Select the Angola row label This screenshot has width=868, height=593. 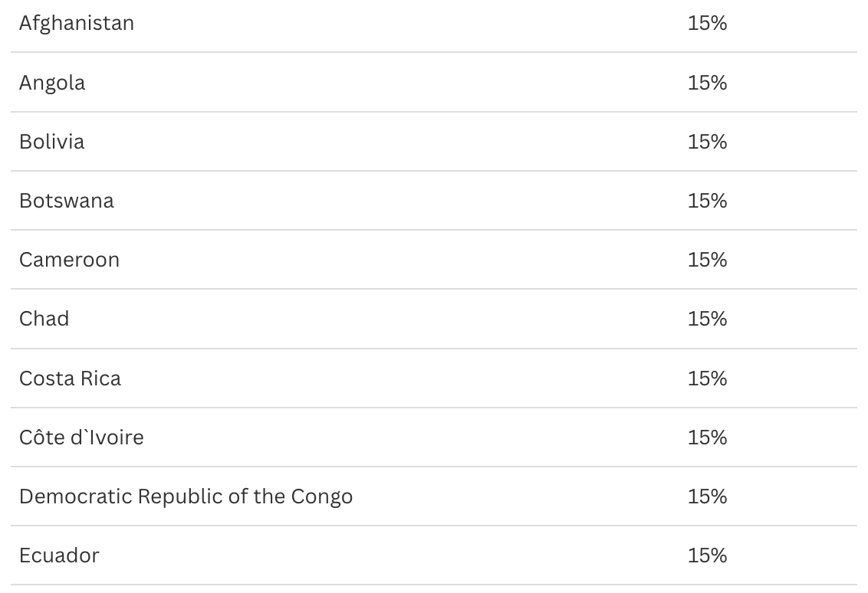click(x=52, y=83)
